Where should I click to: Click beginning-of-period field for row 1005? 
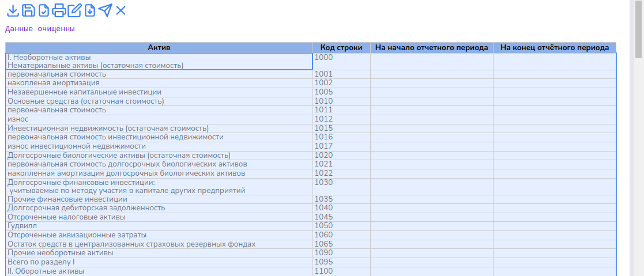tap(432, 92)
